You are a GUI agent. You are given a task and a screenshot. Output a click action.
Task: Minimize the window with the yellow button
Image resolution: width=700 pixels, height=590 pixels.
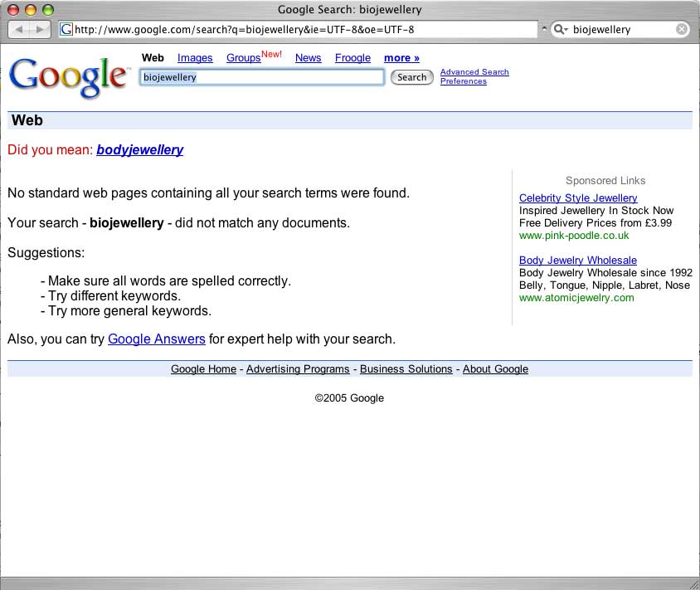pyautogui.click(x=31, y=9)
